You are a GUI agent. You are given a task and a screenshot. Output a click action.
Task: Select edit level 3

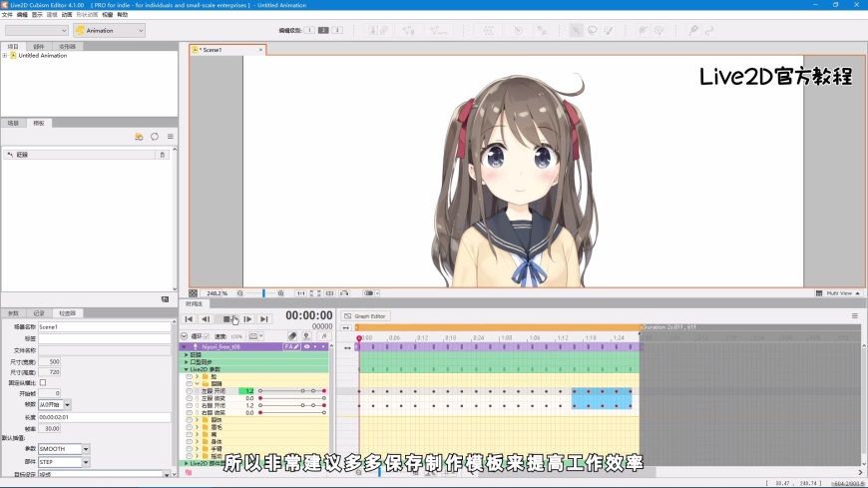337,31
